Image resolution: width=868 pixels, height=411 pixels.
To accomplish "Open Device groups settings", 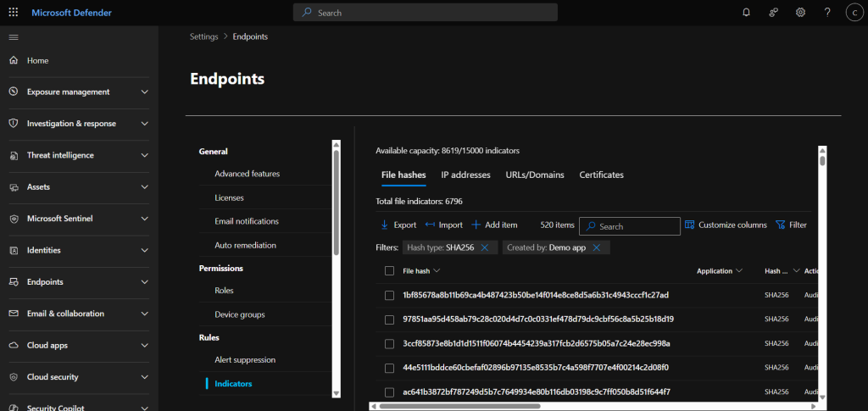I will coord(240,314).
